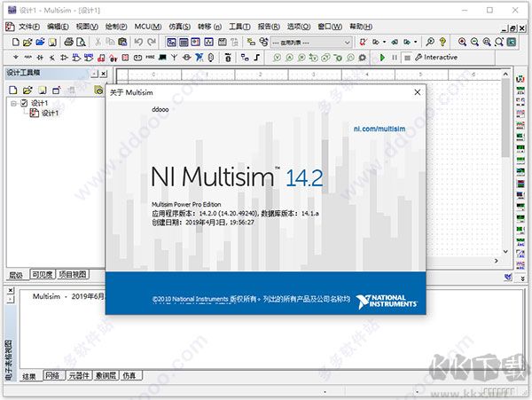Click the Zoom in magnifier icon
532x400 pixels.
(x=462, y=42)
